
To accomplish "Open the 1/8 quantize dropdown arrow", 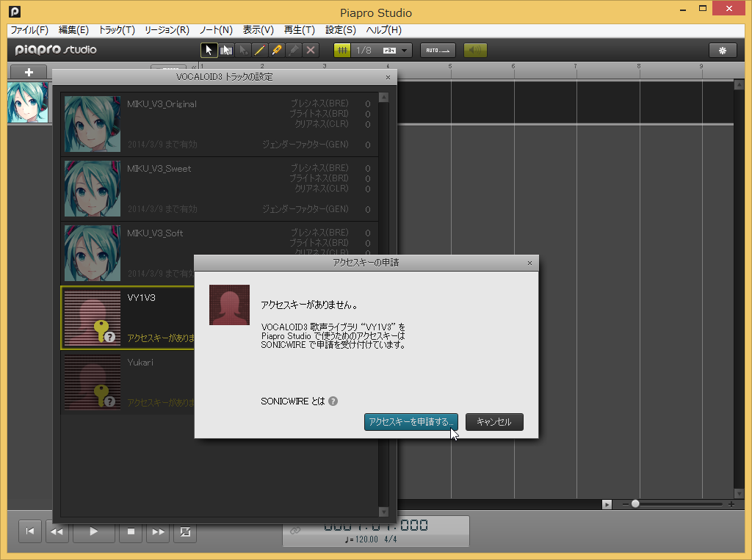I will [x=405, y=51].
